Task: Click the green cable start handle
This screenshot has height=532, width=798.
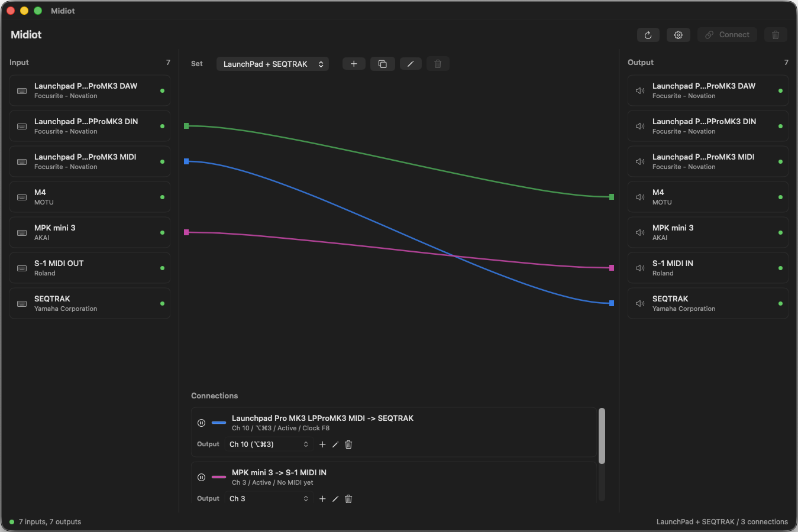Action: click(186, 126)
